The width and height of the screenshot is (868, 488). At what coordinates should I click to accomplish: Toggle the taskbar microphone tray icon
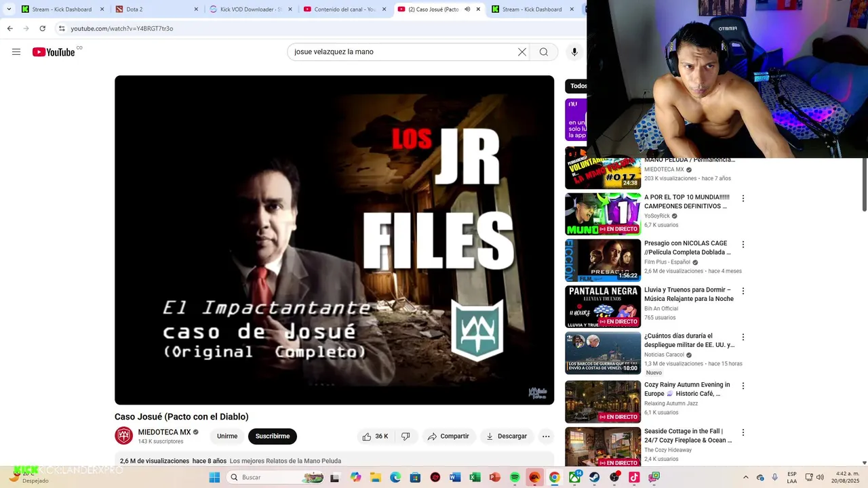775,477
